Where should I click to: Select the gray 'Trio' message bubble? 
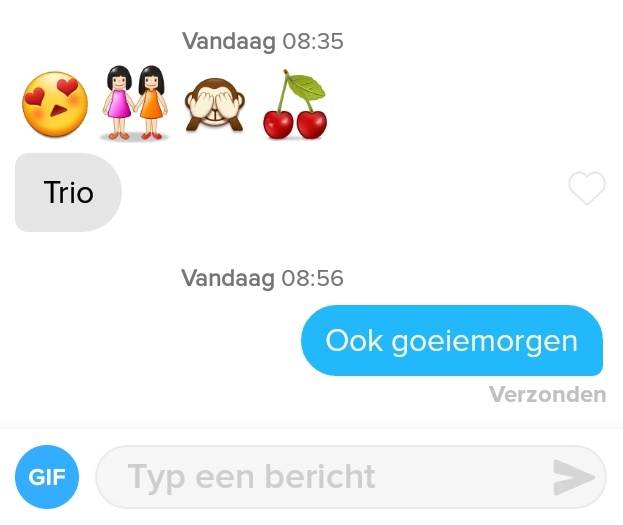click(68, 192)
